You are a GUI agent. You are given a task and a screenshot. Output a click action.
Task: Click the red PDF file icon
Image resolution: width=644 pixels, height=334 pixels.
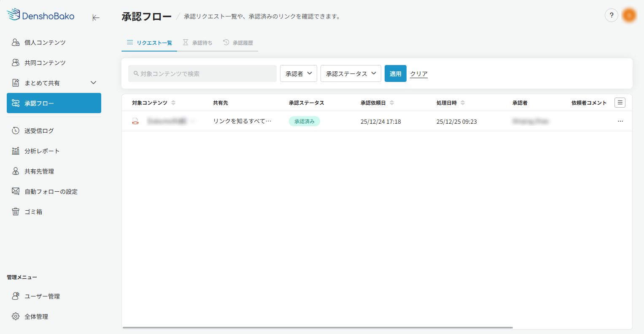tap(135, 121)
